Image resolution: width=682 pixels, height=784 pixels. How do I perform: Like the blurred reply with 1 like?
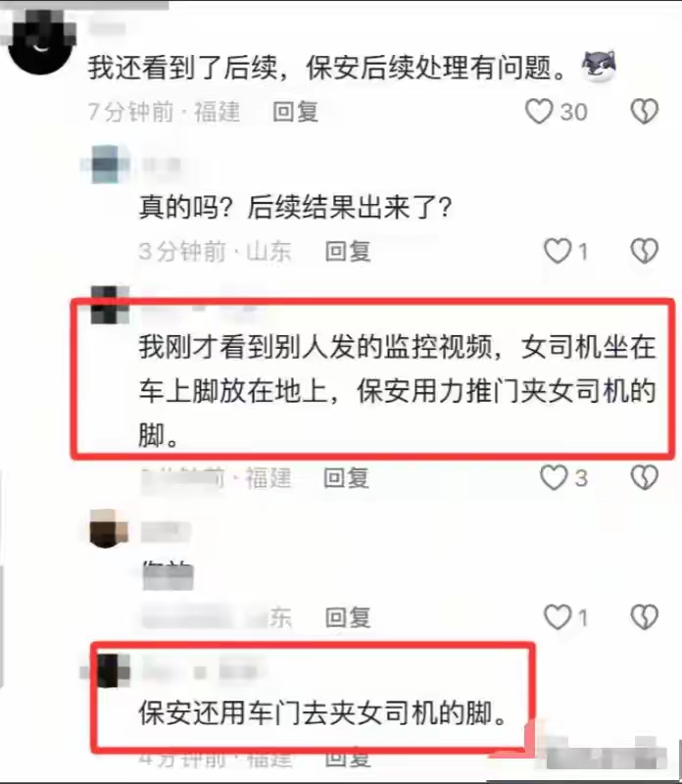coord(558,617)
